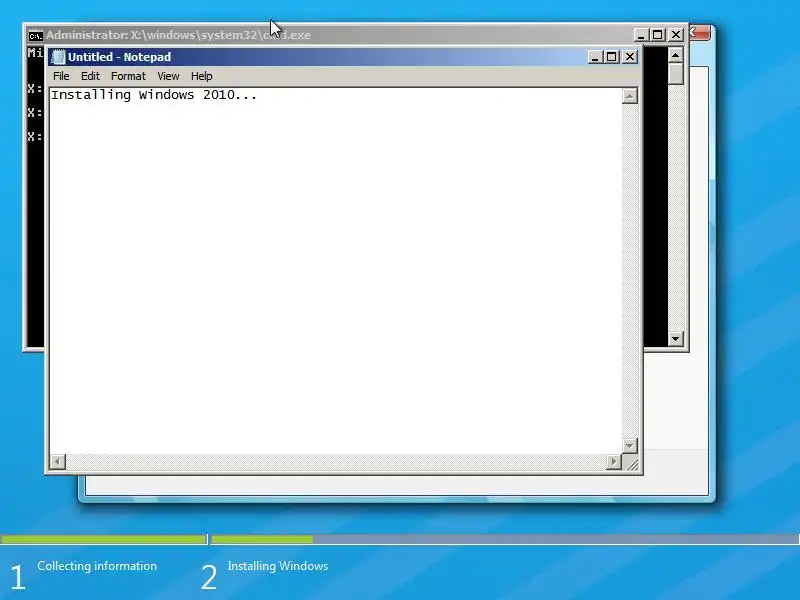
Task: Minimize the Administrator cmd.exe window
Action: [641, 35]
